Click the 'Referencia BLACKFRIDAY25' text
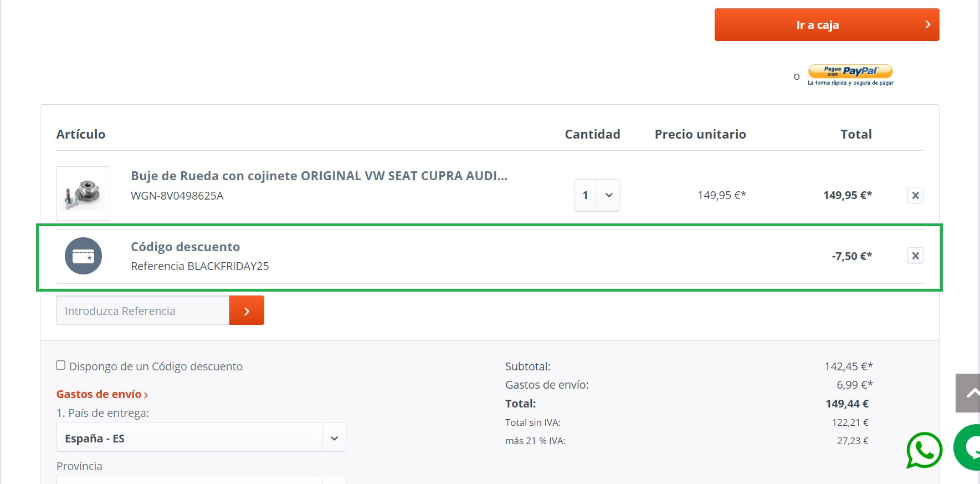The height and width of the screenshot is (484, 980). tap(199, 266)
